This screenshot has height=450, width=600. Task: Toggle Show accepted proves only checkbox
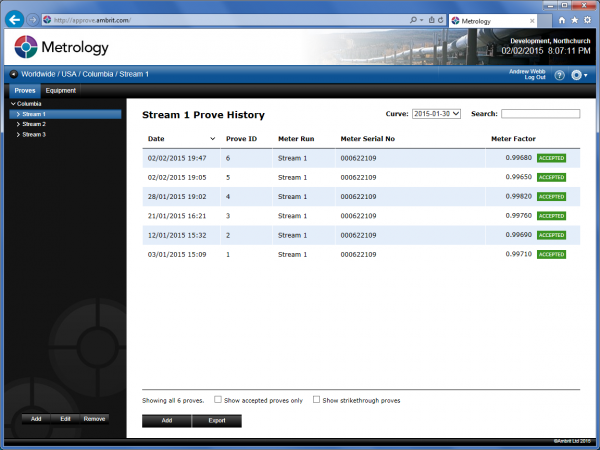tap(218, 399)
